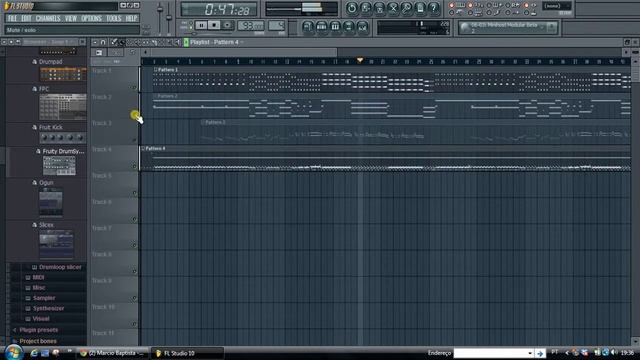Open the Windows Start menu
The width and height of the screenshot is (640, 360).
click(x=13, y=352)
